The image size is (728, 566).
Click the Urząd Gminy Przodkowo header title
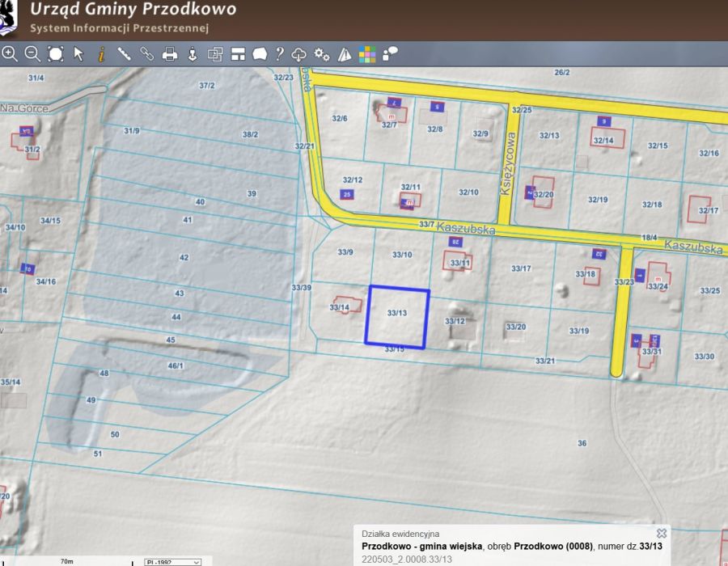click(133, 10)
